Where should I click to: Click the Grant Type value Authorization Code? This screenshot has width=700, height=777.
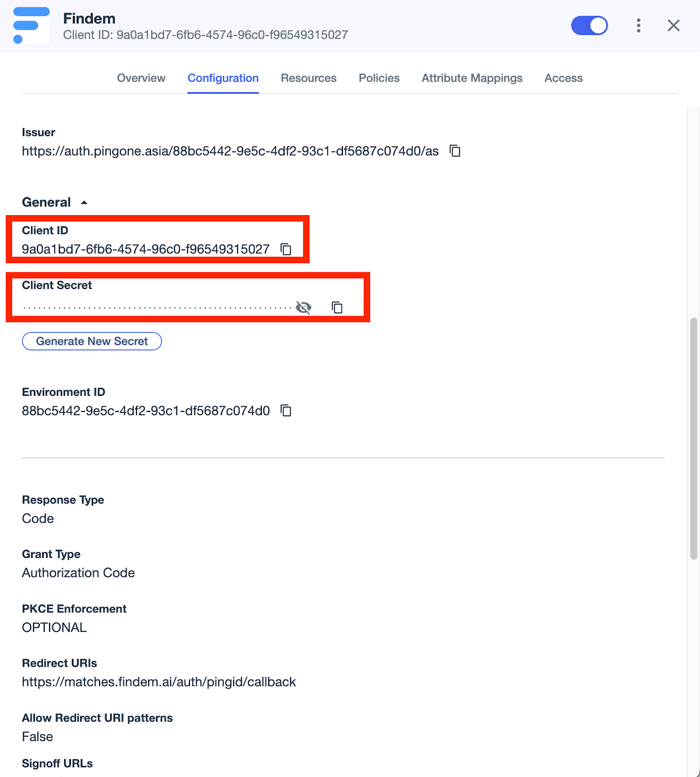pyautogui.click(x=78, y=573)
